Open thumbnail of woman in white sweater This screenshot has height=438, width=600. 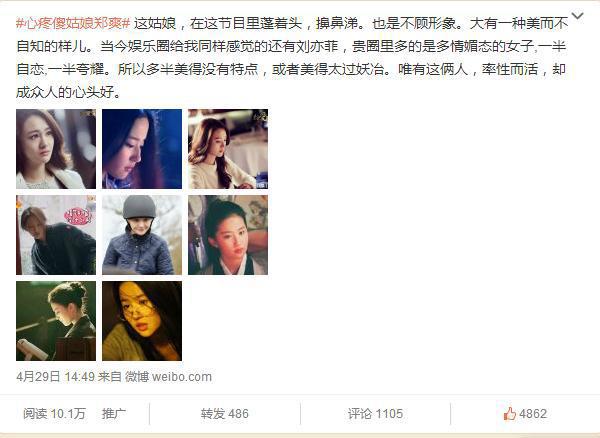(x=228, y=149)
